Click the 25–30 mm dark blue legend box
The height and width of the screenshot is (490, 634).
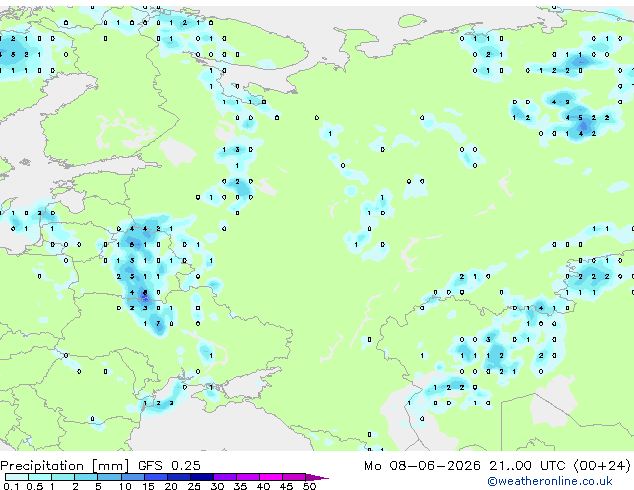tap(201, 477)
